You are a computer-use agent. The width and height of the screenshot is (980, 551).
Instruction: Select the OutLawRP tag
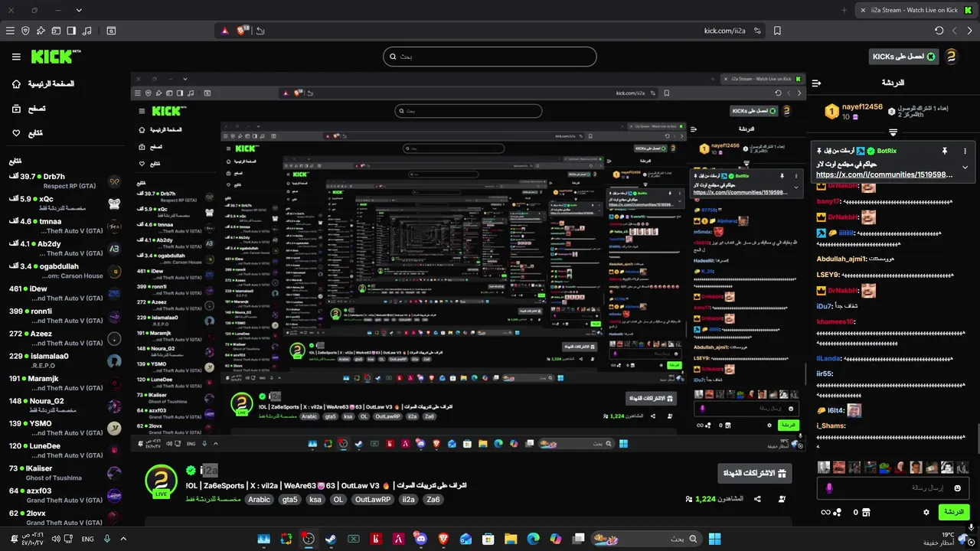[x=373, y=500]
